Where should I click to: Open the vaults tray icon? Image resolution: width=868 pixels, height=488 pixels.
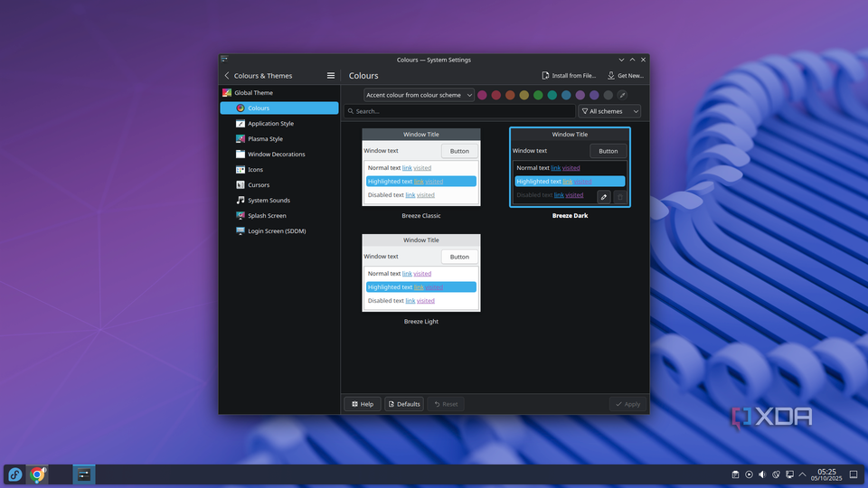point(776,474)
